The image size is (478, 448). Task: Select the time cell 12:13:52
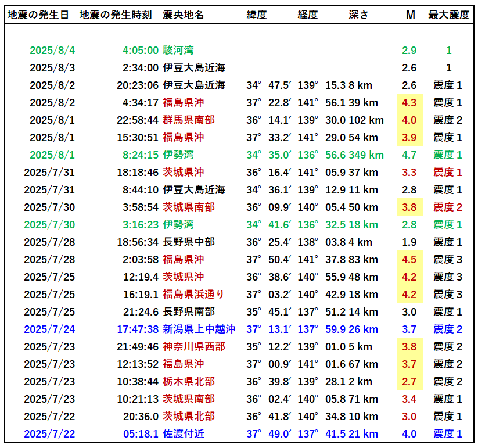point(138,364)
